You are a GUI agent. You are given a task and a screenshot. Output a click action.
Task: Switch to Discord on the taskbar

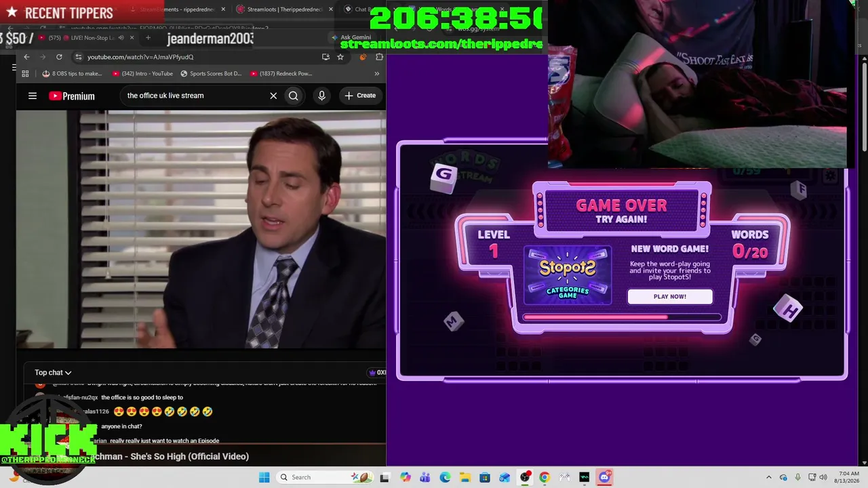click(605, 477)
